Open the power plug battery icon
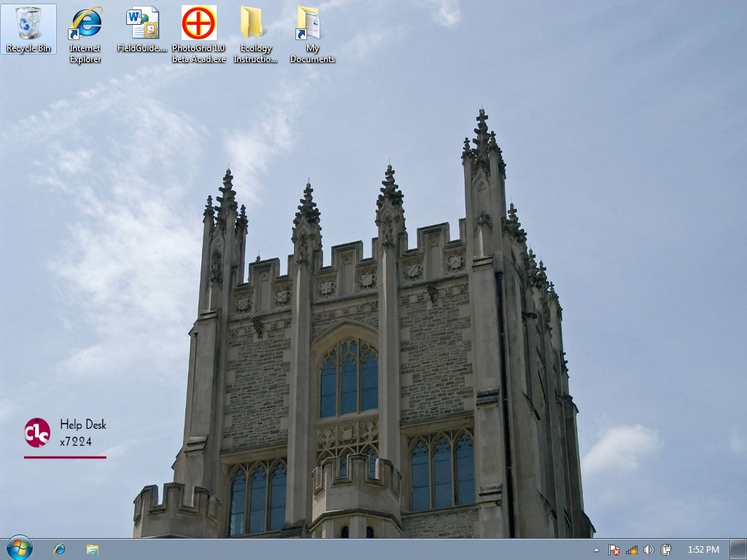Image resolution: width=747 pixels, height=560 pixels. tap(666, 550)
